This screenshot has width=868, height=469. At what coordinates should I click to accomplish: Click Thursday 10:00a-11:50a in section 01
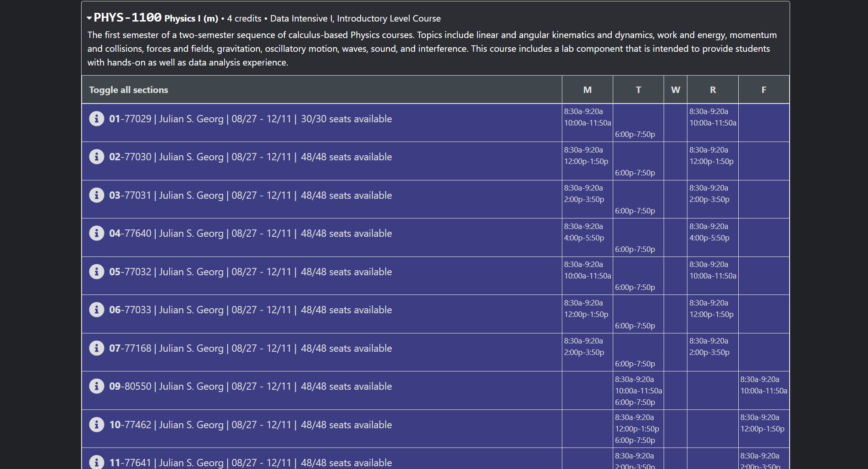pyautogui.click(x=713, y=123)
